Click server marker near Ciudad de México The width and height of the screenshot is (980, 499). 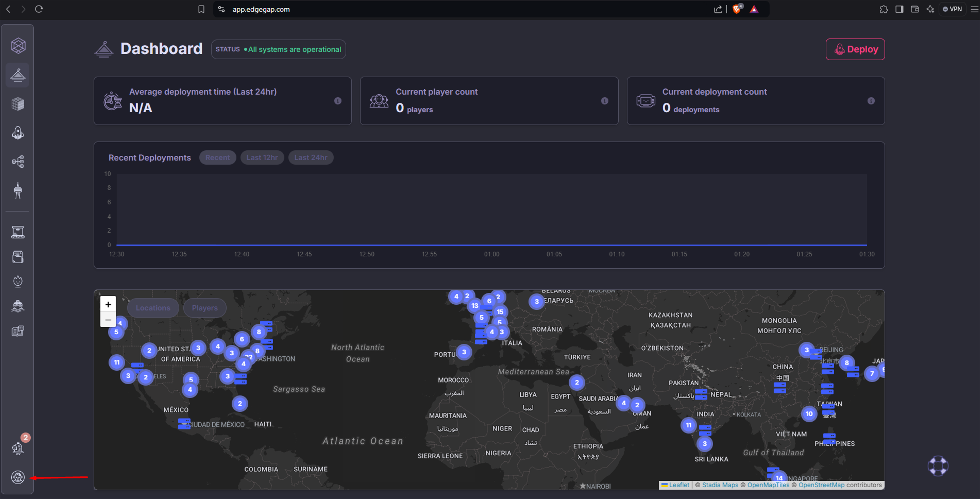(x=184, y=423)
